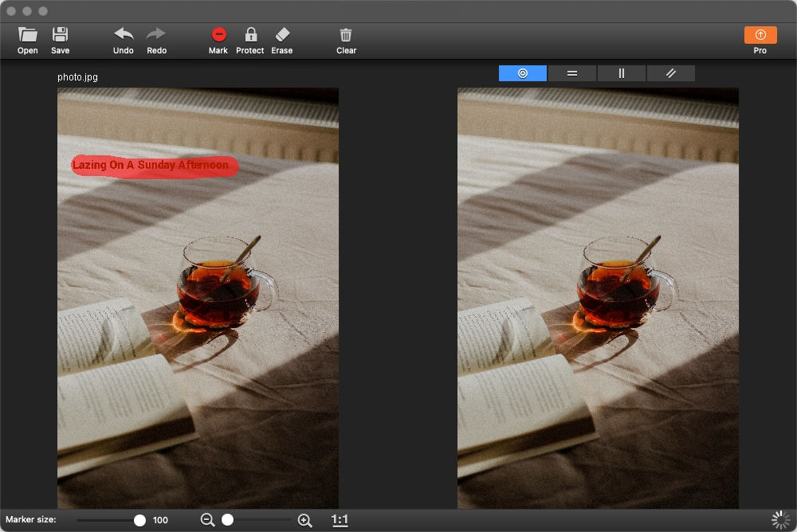The height and width of the screenshot is (532, 797).
Task: Select the circular inpaint mode tab
Action: (x=523, y=73)
